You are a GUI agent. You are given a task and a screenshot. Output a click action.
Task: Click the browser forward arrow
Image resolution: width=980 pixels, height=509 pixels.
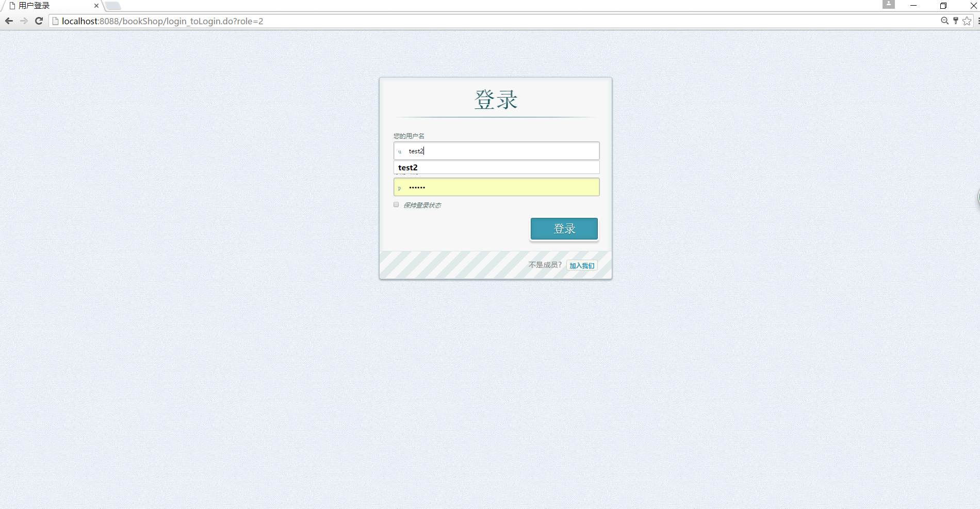tap(24, 21)
